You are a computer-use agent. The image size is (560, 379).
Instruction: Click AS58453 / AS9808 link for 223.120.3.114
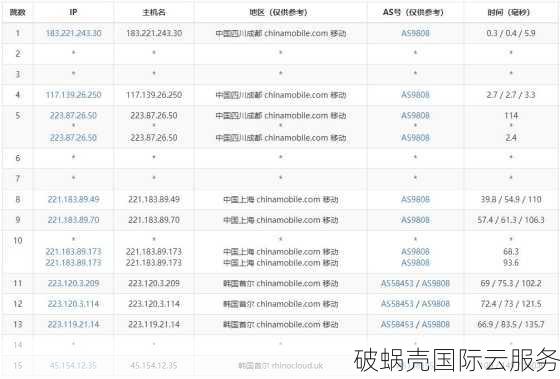tap(415, 304)
